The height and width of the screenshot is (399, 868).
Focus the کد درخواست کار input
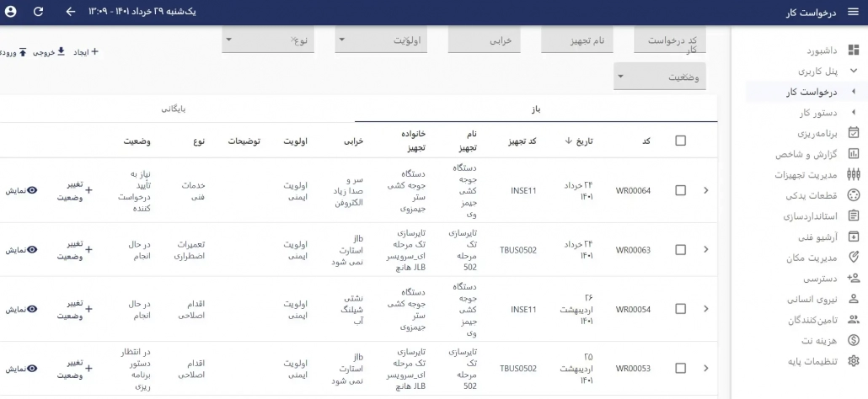(670, 40)
